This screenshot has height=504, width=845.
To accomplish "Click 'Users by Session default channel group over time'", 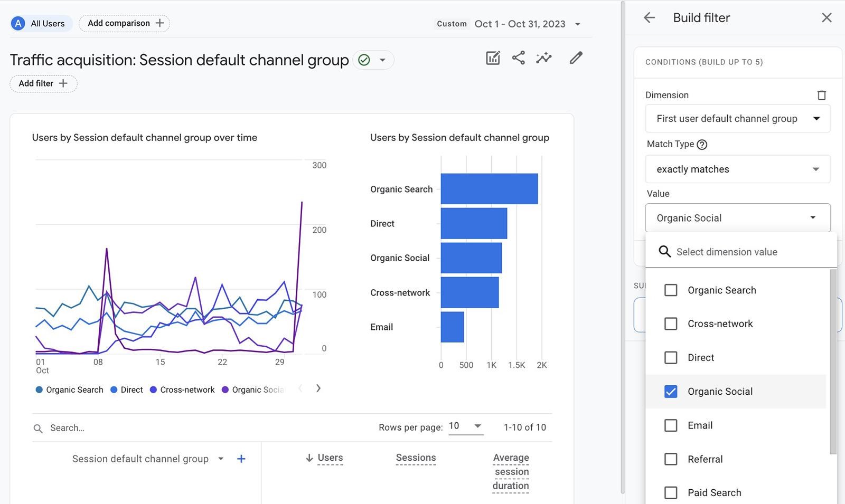I will (145, 138).
